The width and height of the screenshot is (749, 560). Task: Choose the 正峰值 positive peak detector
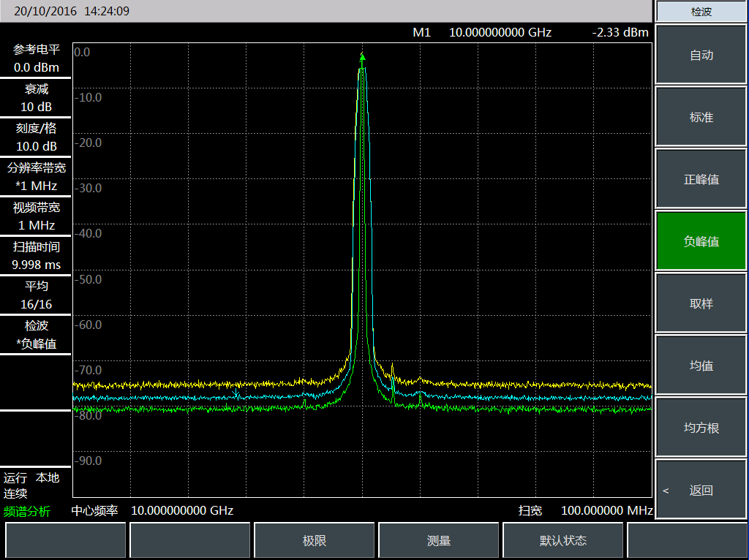pyautogui.click(x=701, y=180)
